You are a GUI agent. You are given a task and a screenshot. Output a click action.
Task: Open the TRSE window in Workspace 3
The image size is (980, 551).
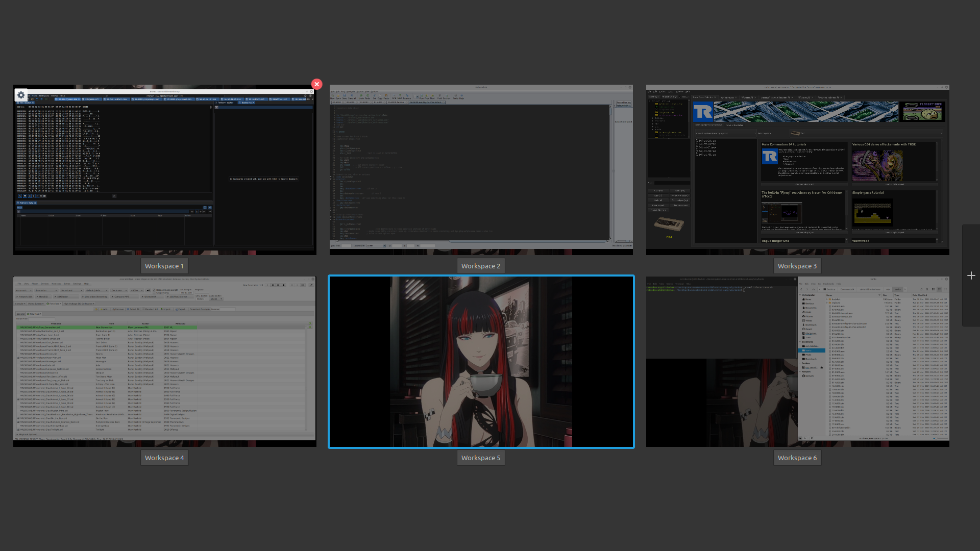pos(797,166)
